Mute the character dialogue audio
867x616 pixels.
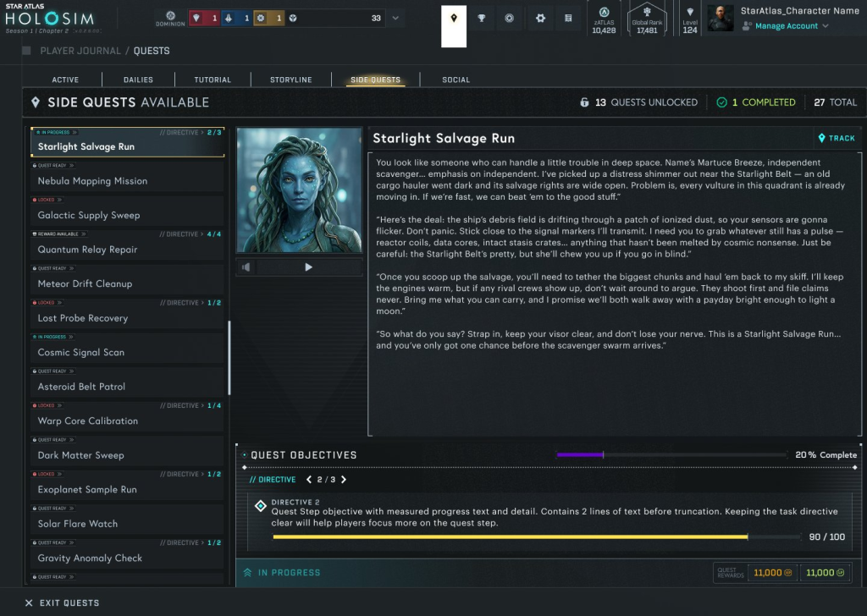pos(246,269)
